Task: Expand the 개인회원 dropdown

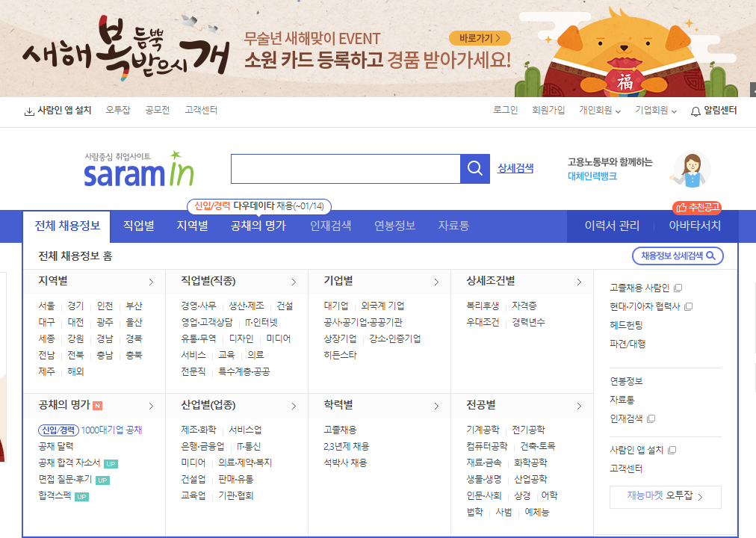Action: coord(599,111)
